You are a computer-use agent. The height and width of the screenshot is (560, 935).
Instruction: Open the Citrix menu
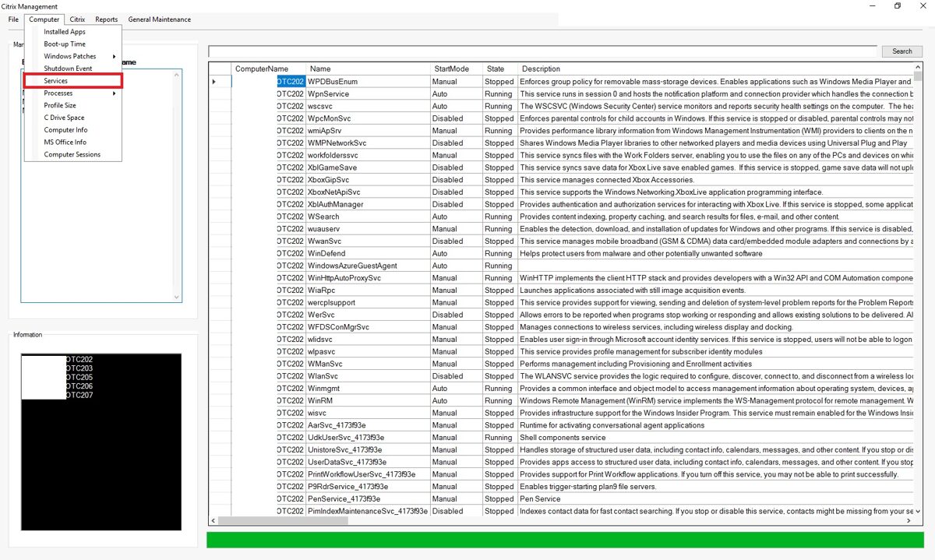(77, 19)
